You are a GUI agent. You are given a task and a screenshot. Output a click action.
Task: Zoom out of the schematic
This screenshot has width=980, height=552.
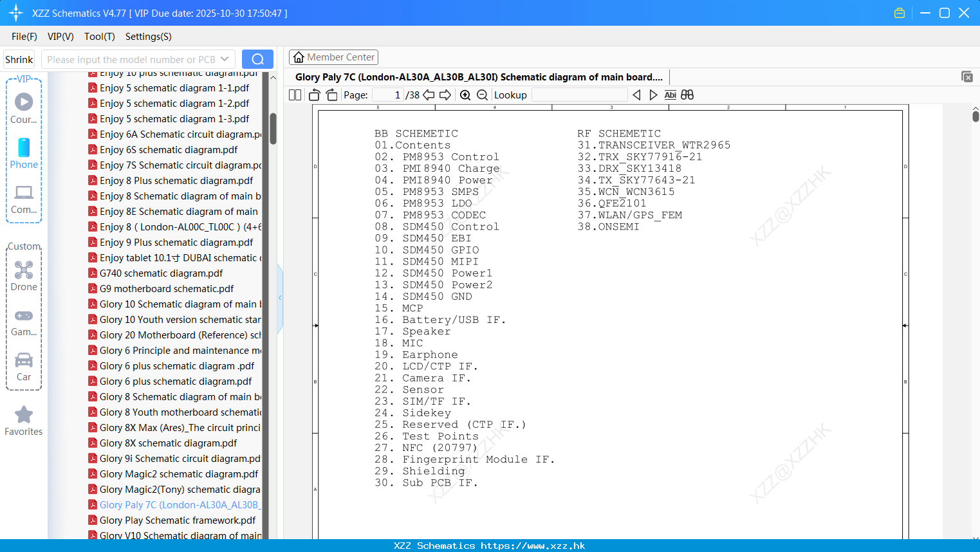point(482,95)
